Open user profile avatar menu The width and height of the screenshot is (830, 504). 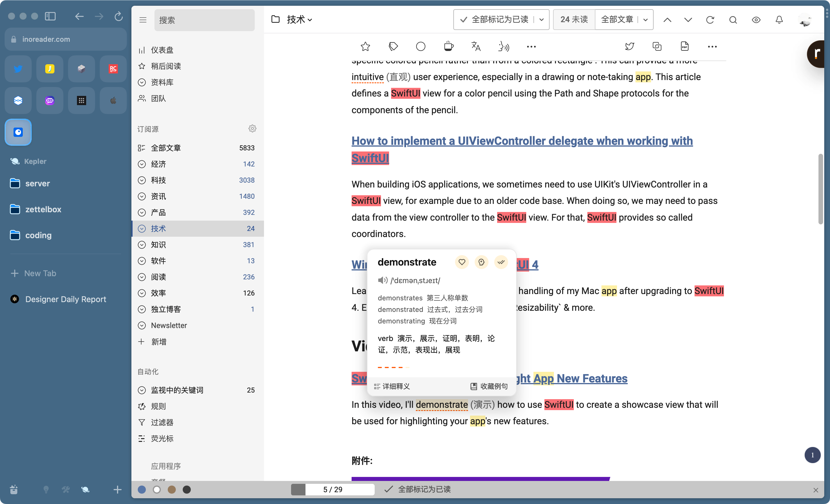click(805, 20)
